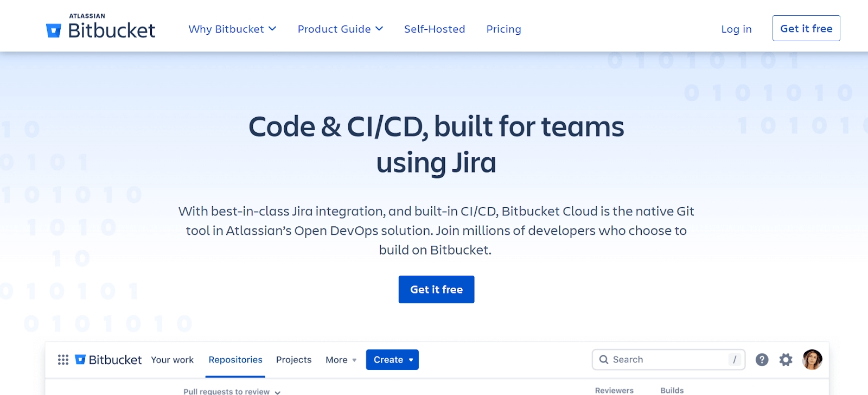The image size is (868, 395).
Task: Open the app switcher grid icon
Action: pos(63,360)
